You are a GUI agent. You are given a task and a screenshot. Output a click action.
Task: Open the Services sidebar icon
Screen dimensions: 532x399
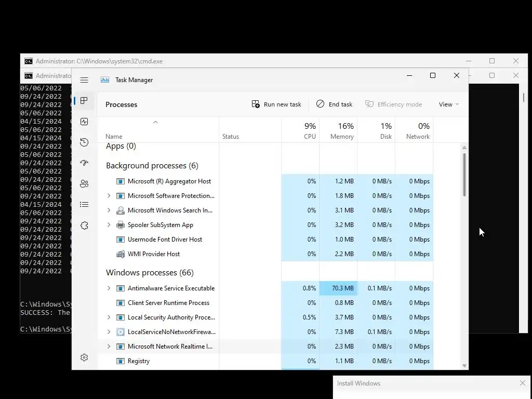pyautogui.click(x=84, y=225)
